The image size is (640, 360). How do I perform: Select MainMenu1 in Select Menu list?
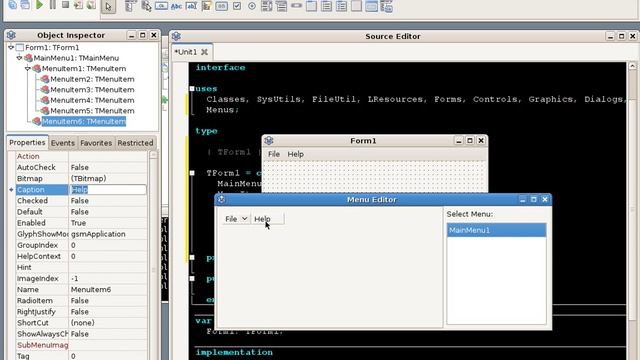click(x=496, y=230)
